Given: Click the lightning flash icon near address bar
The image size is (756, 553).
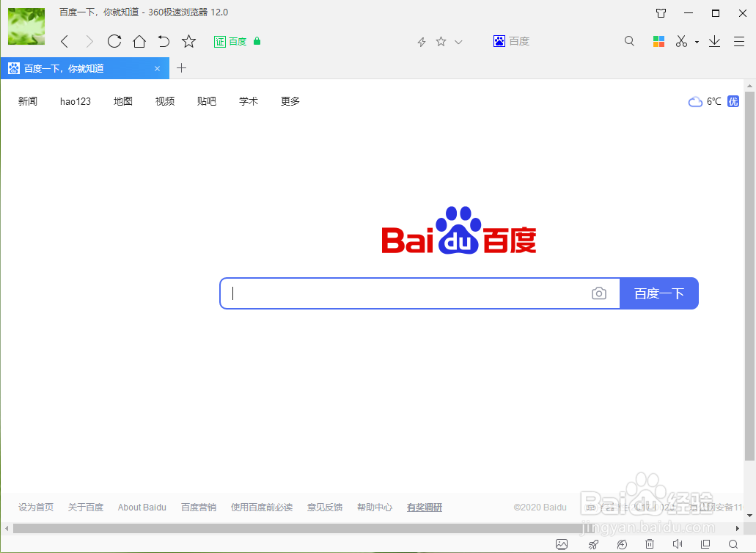Looking at the screenshot, I should pyautogui.click(x=421, y=41).
